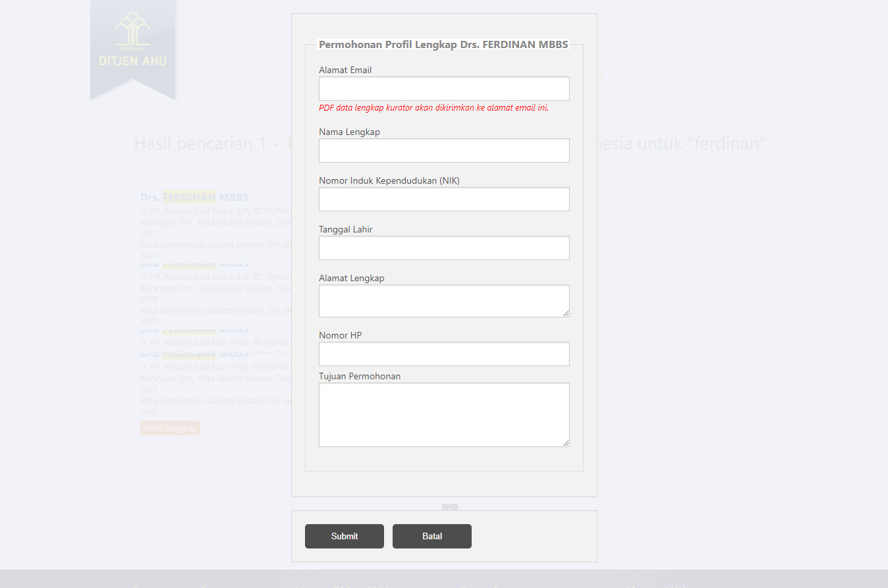Open the first Drs. FERDINAN MBBS result
Image resolution: width=888 pixels, height=588 pixels.
194,198
